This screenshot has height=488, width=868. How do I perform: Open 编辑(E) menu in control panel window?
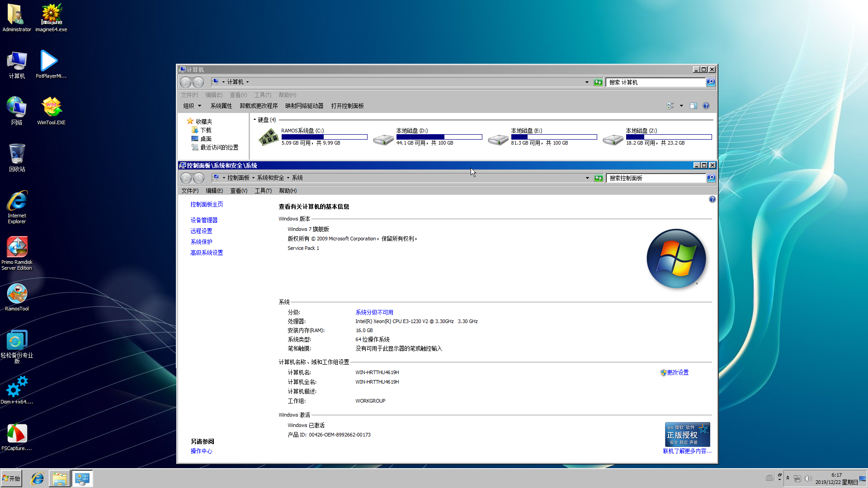pos(214,191)
